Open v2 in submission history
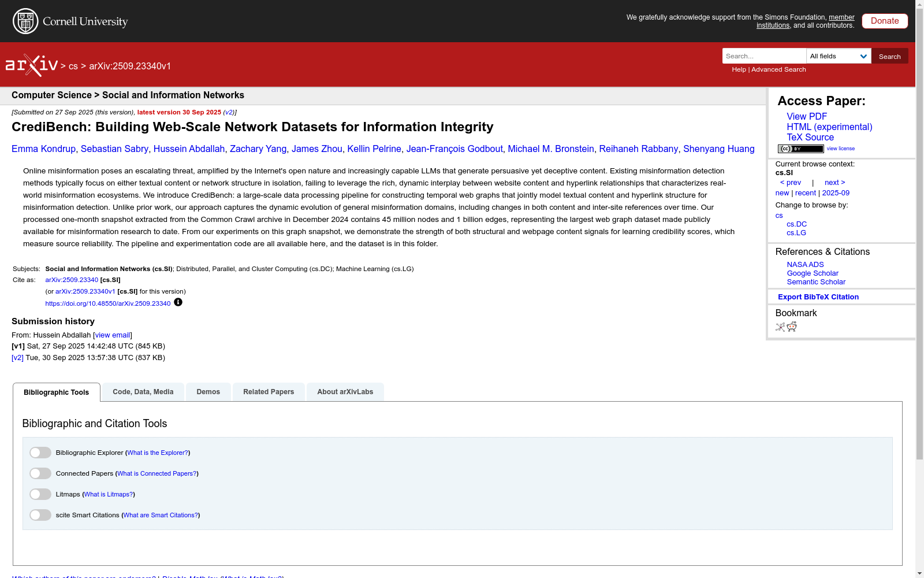The height and width of the screenshot is (578, 924). [x=17, y=358]
